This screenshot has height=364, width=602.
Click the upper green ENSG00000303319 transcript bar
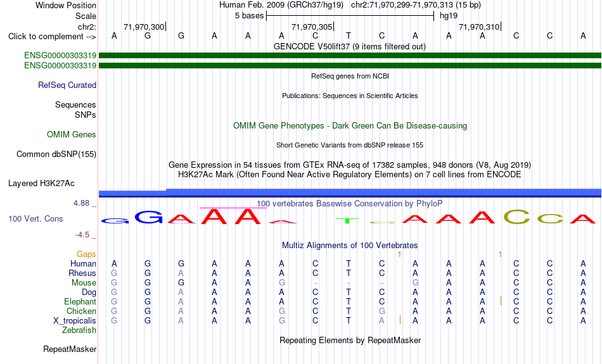pyautogui.click(x=350, y=55)
